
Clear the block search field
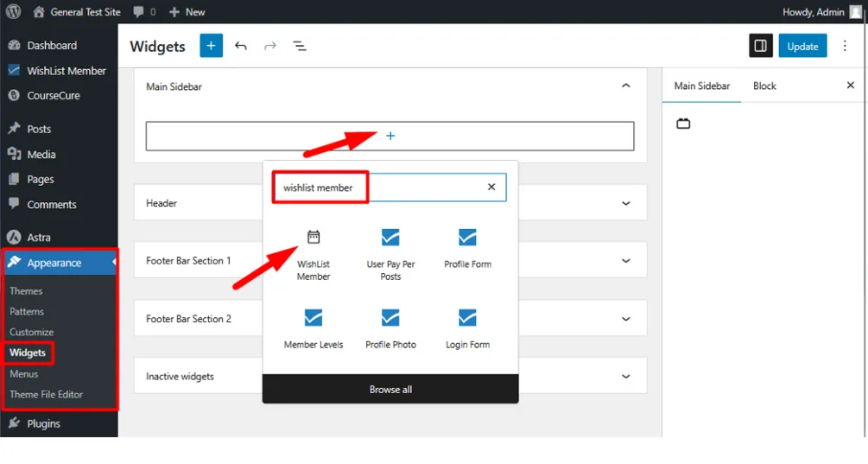click(x=491, y=188)
